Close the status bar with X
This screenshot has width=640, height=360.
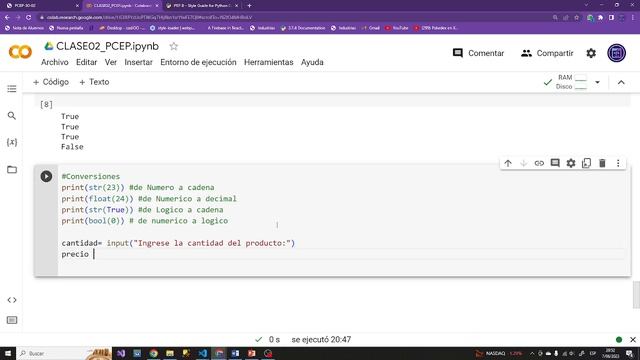(633, 340)
